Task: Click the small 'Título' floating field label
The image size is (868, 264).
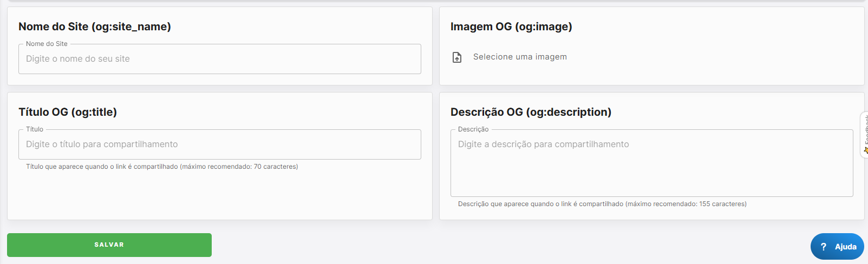Action: [x=35, y=129]
